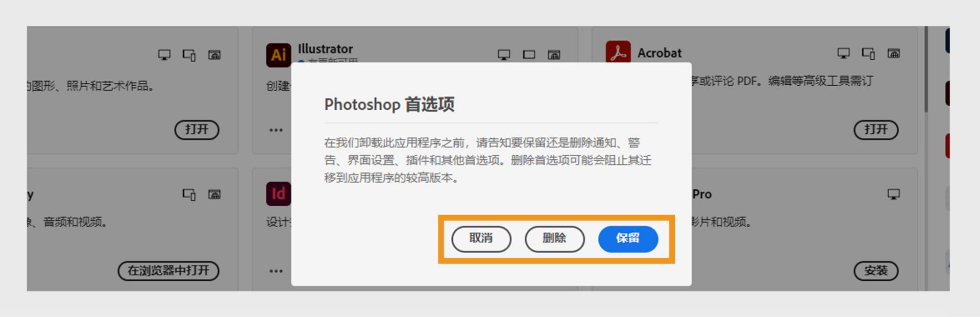Click the web icon on the Acrobat card
Screen dimensions: 980x317
893,53
